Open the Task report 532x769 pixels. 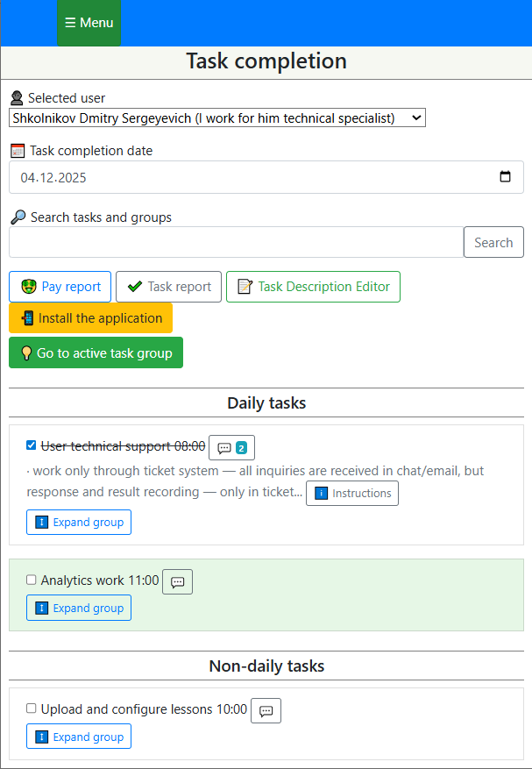click(168, 287)
